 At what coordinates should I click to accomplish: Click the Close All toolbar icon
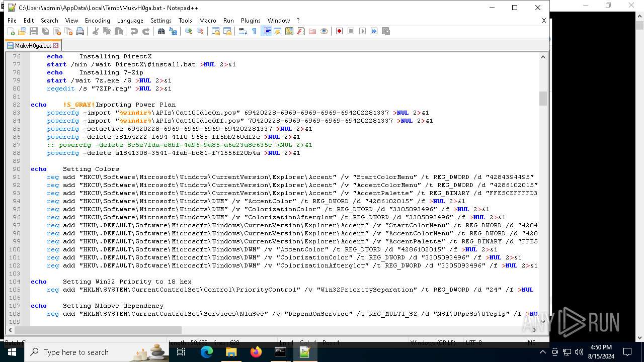[x=68, y=31]
